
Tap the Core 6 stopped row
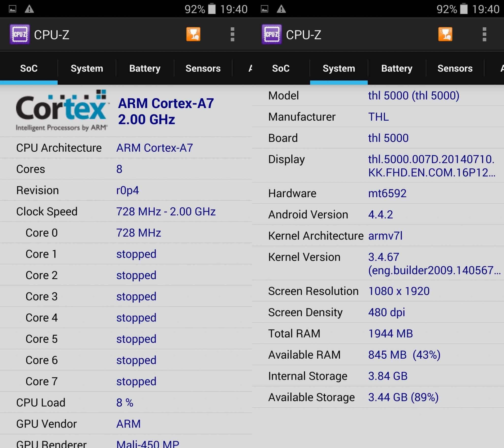point(126,360)
